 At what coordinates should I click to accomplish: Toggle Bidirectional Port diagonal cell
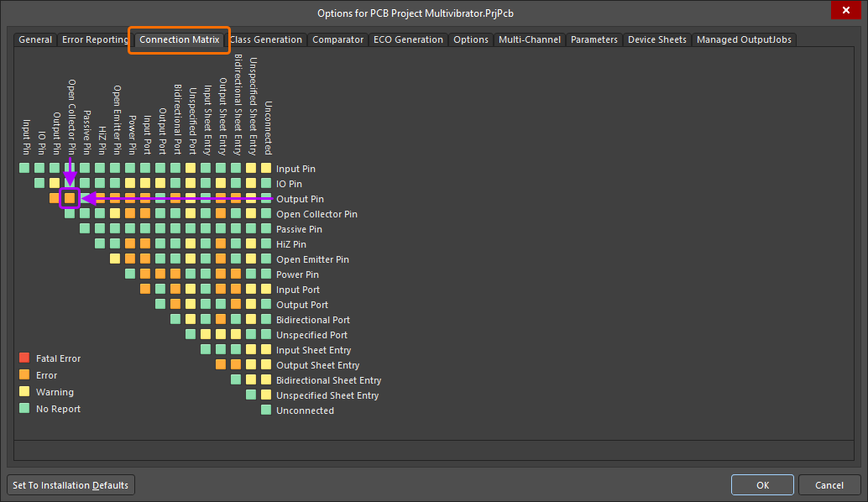coord(175,319)
